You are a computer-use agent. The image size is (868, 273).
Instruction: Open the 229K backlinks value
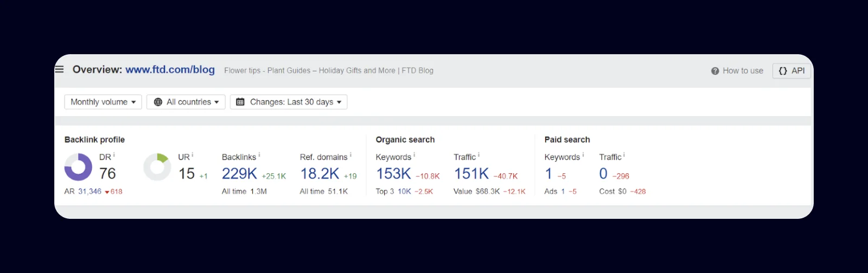pos(239,173)
